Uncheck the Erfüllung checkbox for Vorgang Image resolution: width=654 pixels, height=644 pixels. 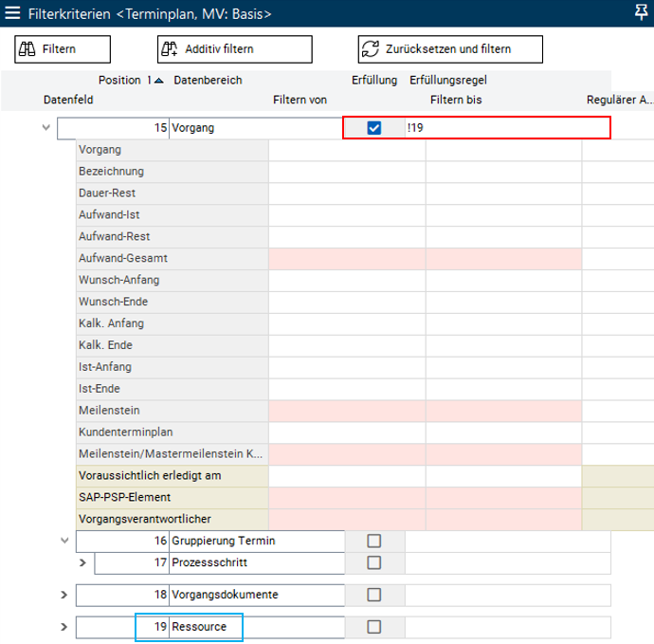click(x=373, y=128)
